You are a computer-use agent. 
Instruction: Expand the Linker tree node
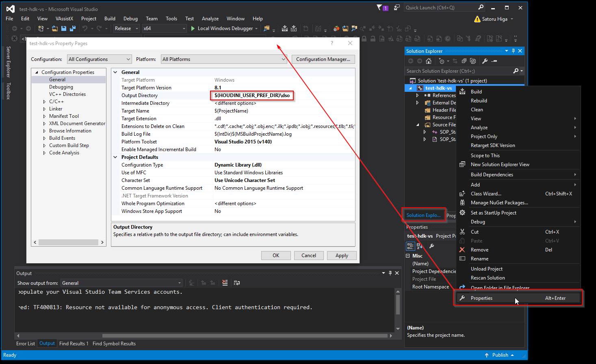click(44, 109)
